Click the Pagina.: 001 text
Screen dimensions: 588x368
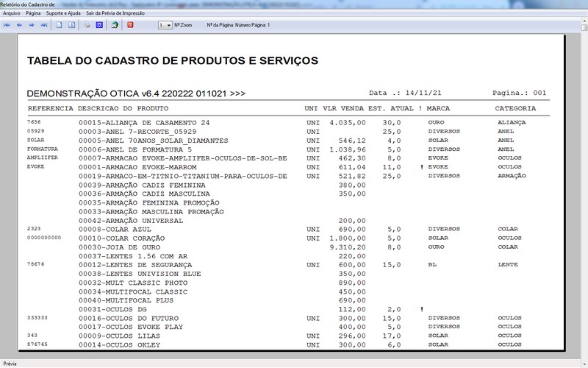520,93
